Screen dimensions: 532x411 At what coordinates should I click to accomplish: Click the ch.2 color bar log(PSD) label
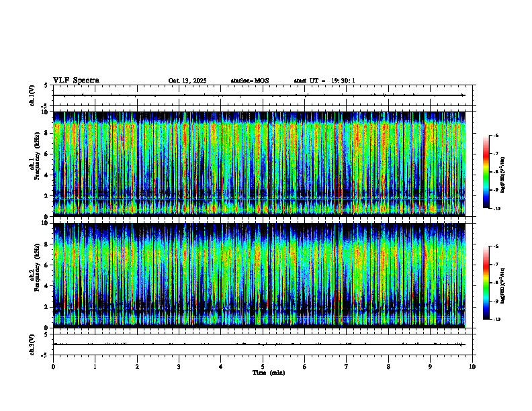click(x=503, y=286)
